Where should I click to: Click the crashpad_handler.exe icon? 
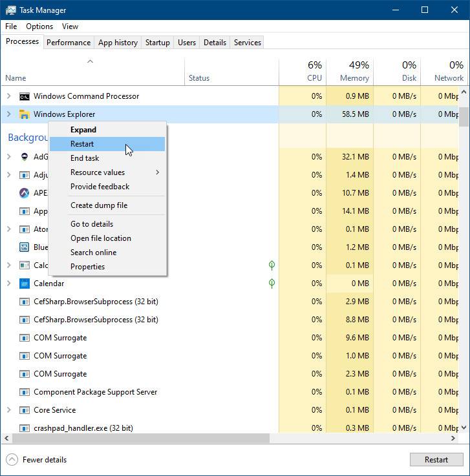coord(25,428)
